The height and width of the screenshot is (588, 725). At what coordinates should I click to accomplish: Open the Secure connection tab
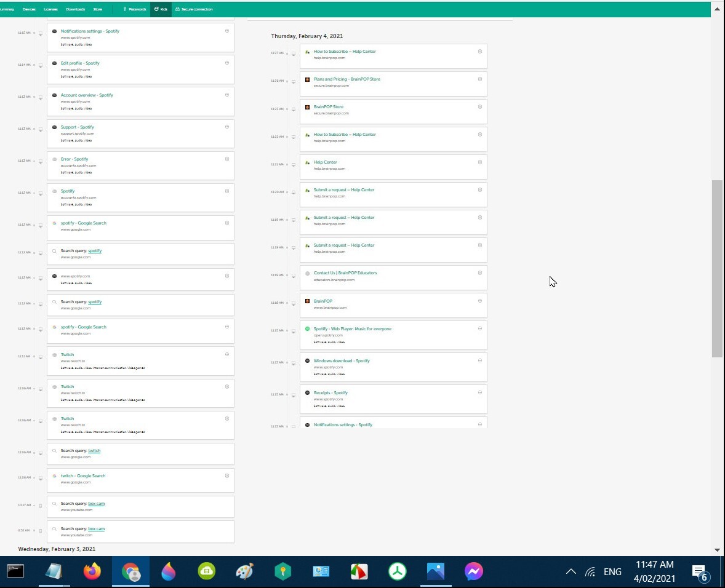[x=194, y=9]
